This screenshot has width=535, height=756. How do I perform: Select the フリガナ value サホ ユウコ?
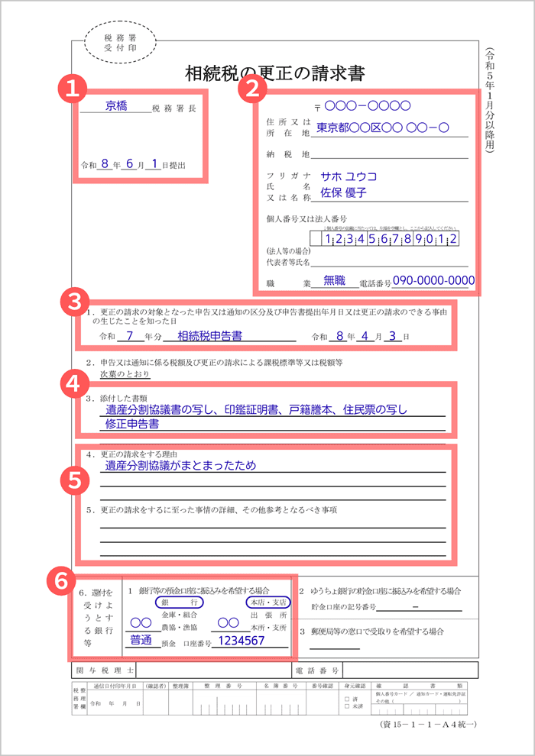click(x=349, y=176)
